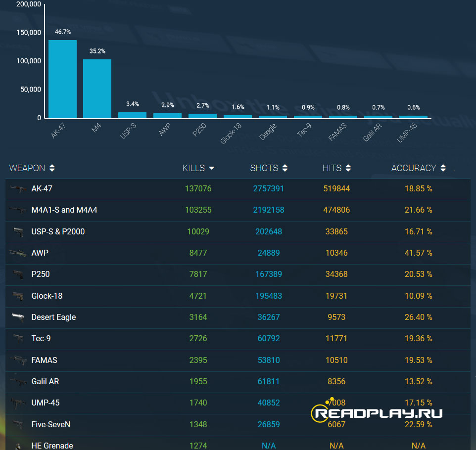Click the UMP-45 submachine gun icon
This screenshot has height=450, width=476.
coord(18,404)
